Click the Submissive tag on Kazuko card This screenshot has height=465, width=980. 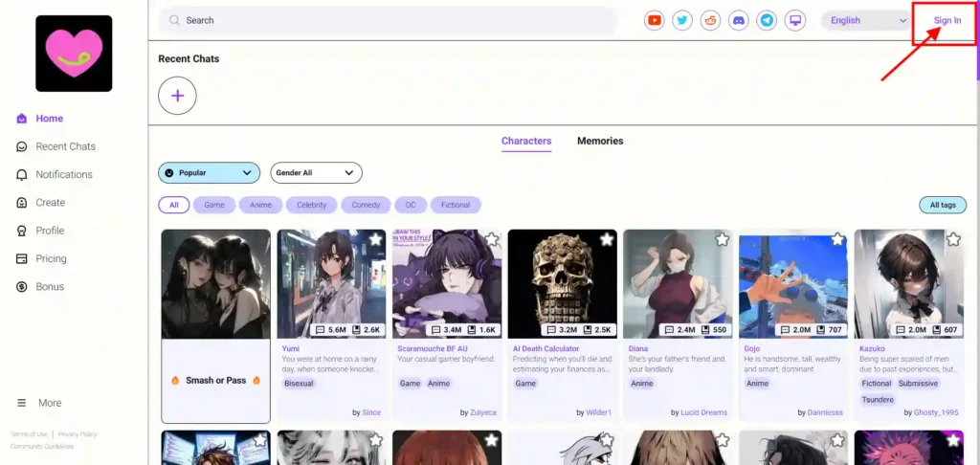(918, 383)
